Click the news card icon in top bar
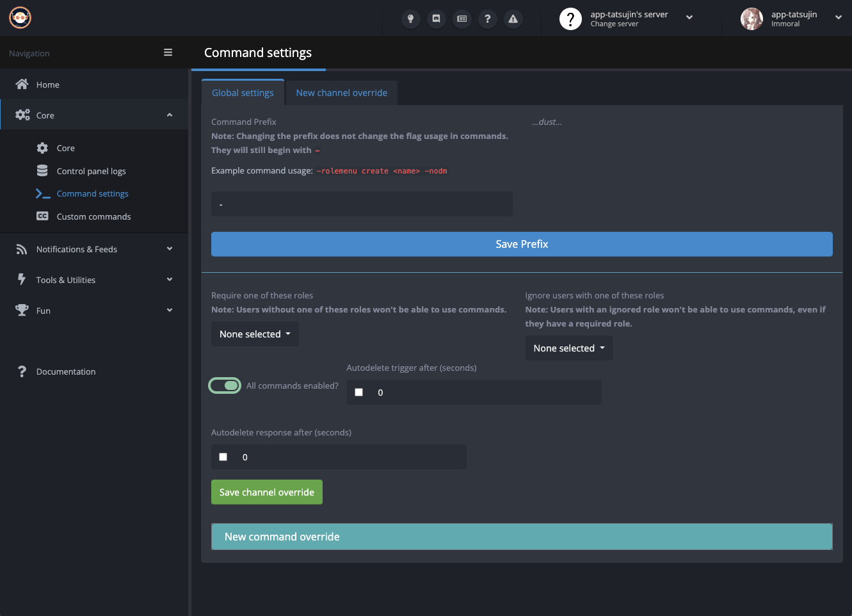The height and width of the screenshot is (616, 852). [462, 19]
